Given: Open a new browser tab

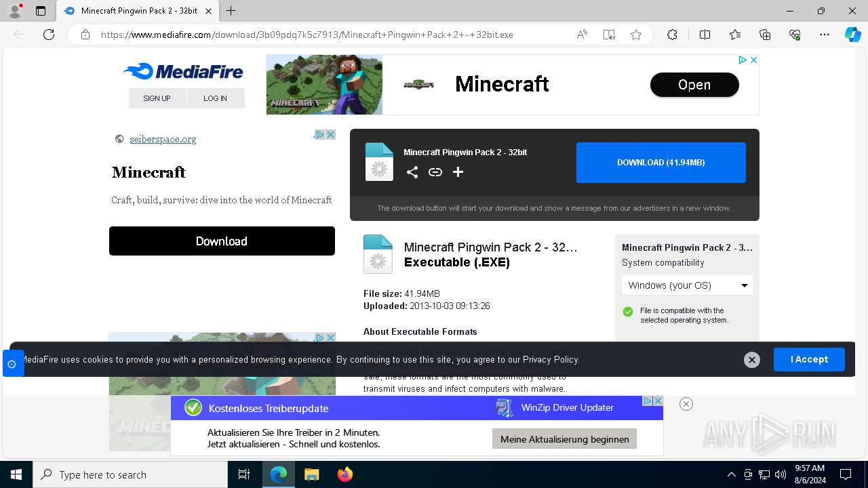Looking at the screenshot, I should [231, 11].
